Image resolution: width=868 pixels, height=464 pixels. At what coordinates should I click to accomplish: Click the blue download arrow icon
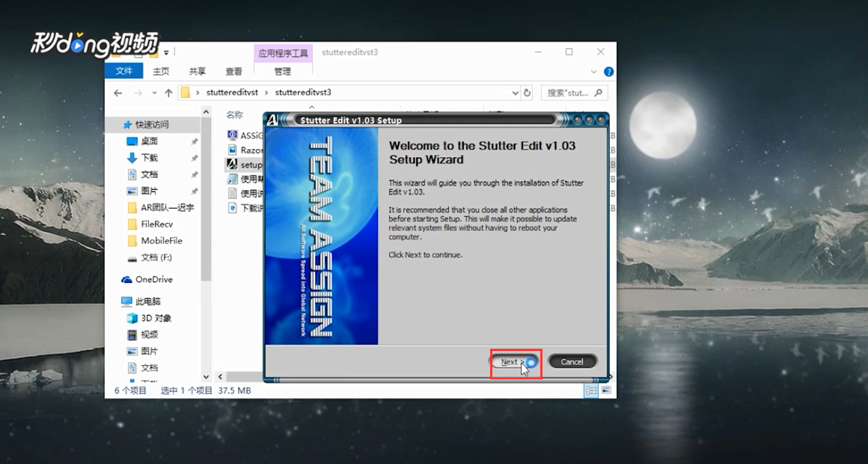tap(132, 158)
